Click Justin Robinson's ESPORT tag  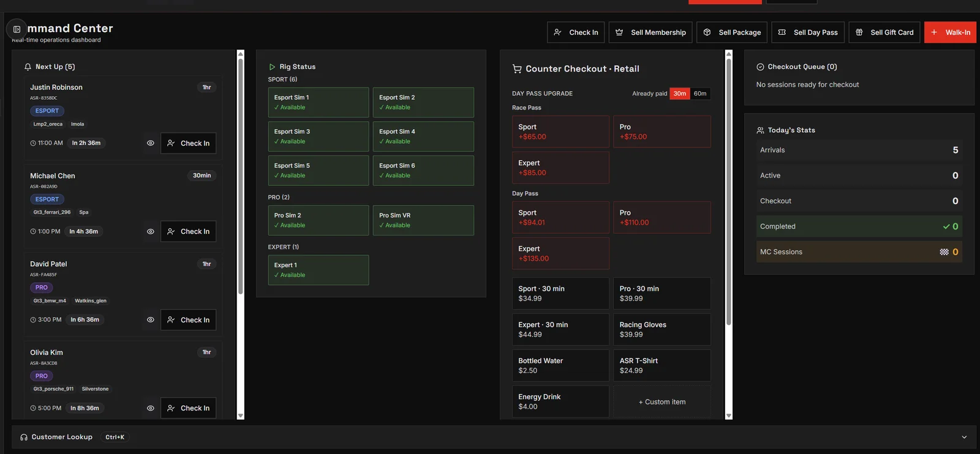[47, 111]
